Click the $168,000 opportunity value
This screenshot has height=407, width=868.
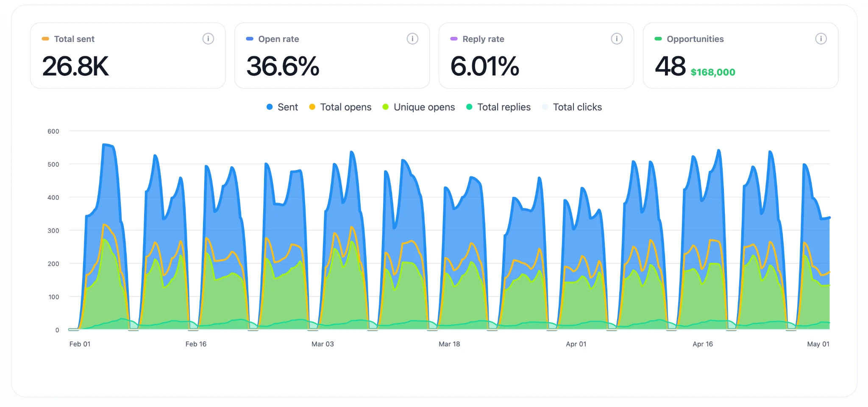[x=713, y=72]
